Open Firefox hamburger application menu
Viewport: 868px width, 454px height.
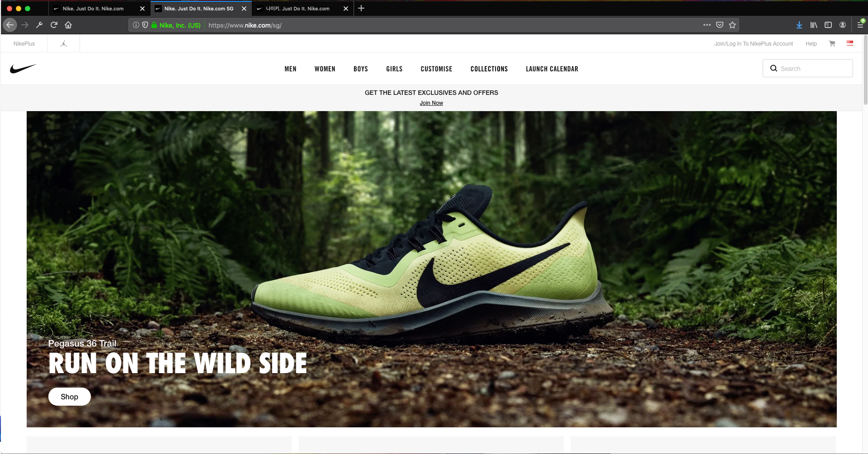tap(860, 25)
